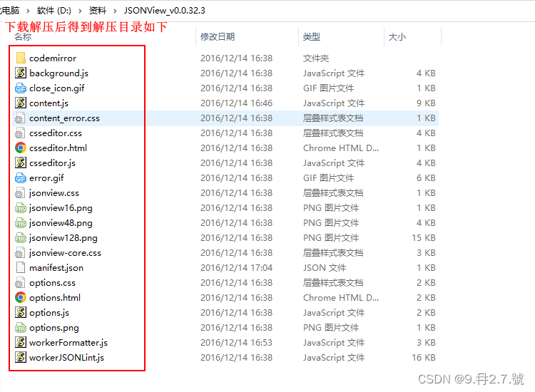The height and width of the screenshot is (392, 535).
Task: Click the workerJSONLint.js script file icon
Action: click(21, 358)
